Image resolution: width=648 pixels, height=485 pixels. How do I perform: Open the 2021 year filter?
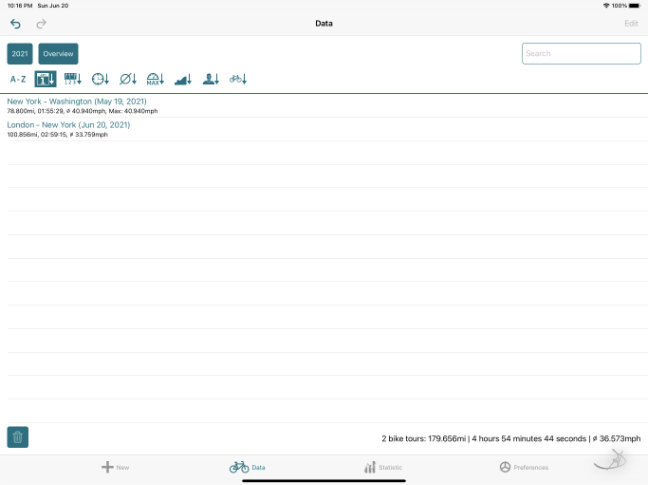[20, 54]
